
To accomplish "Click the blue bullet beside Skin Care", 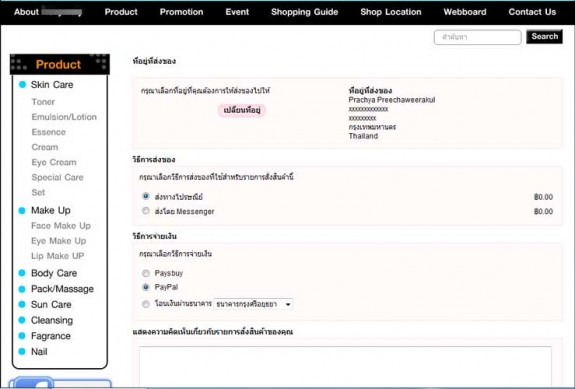I will (x=22, y=85).
